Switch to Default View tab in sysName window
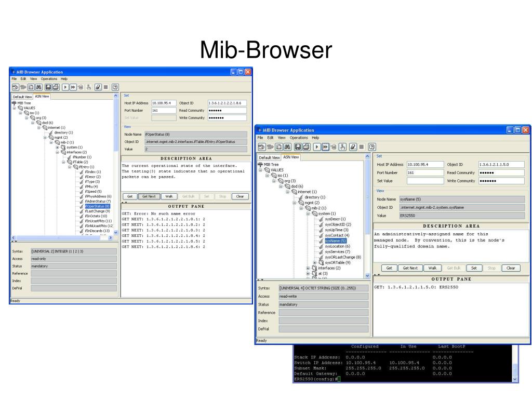The image size is (532, 399). [x=270, y=158]
